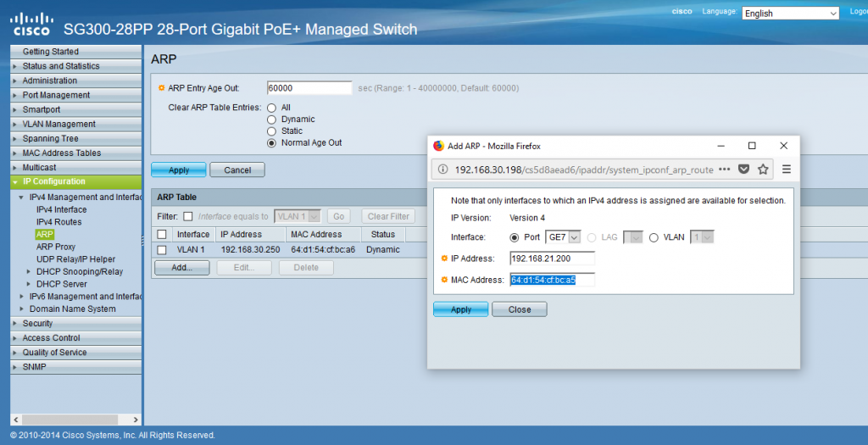This screenshot has width=868, height=445.
Task: Collapse IPv4 Management and Interfaces tree
Action: click(21, 197)
